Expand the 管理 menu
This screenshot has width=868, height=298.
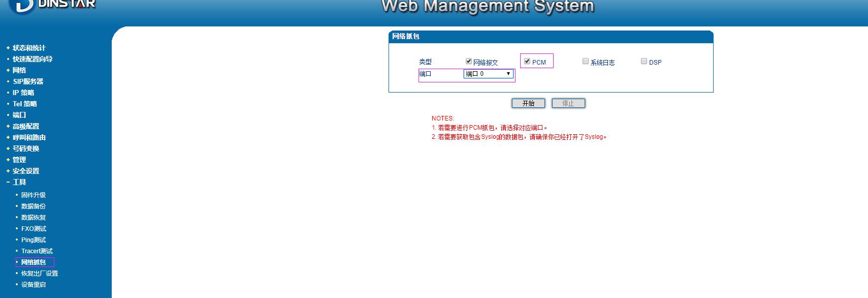click(19, 160)
